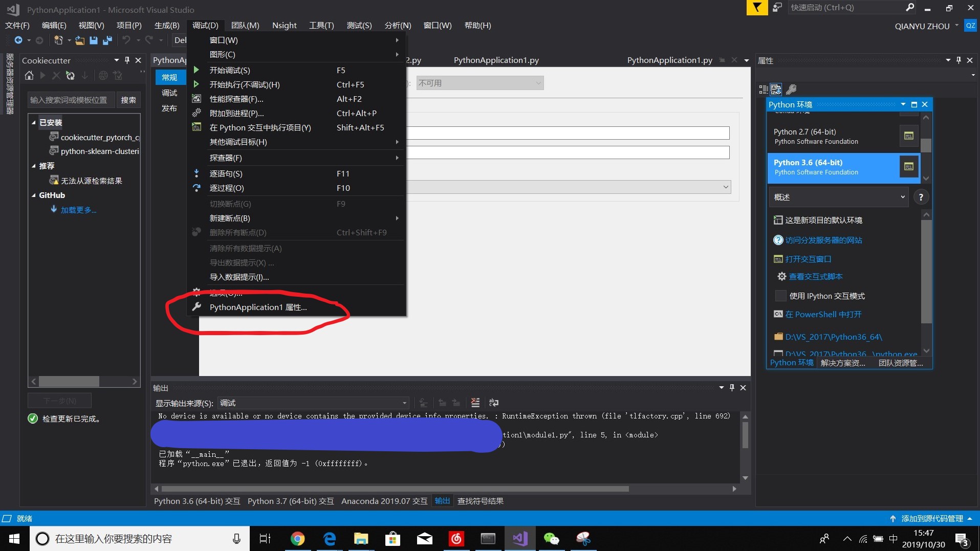Open interactive window for Python 2.7
Image resolution: width=980 pixels, height=551 pixels.
(909, 136)
